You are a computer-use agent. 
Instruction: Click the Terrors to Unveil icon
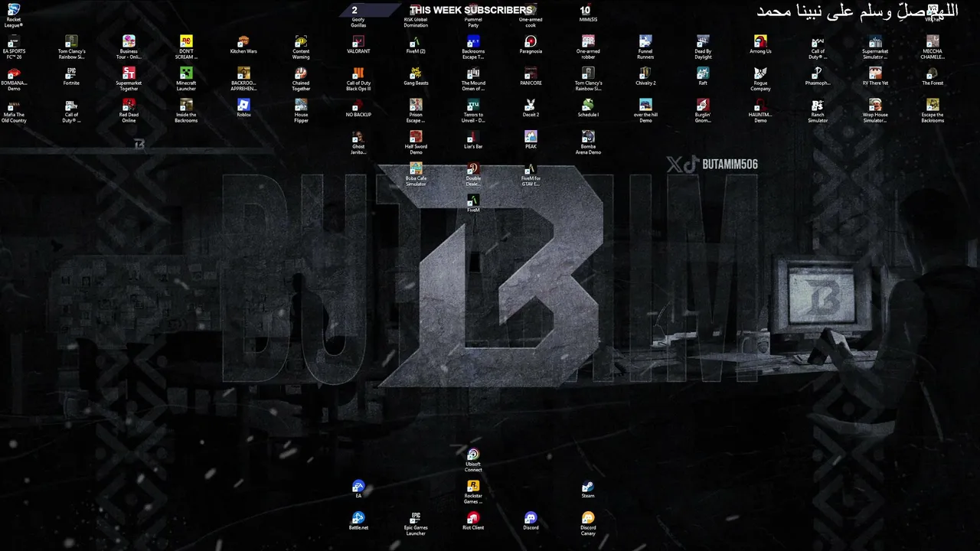click(473, 111)
